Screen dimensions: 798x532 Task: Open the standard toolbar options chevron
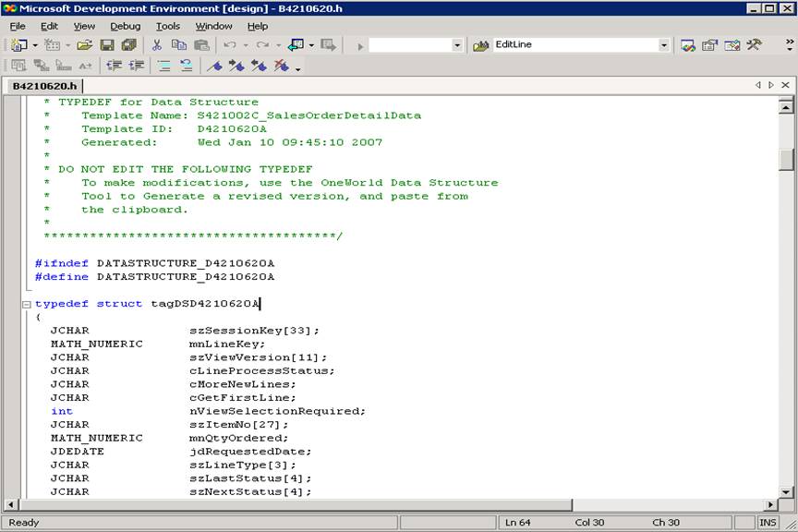[x=790, y=45]
